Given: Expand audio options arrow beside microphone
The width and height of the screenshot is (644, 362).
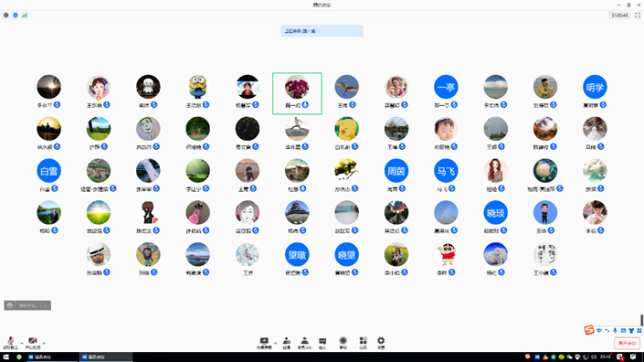Looking at the screenshot, I should click(22, 343).
